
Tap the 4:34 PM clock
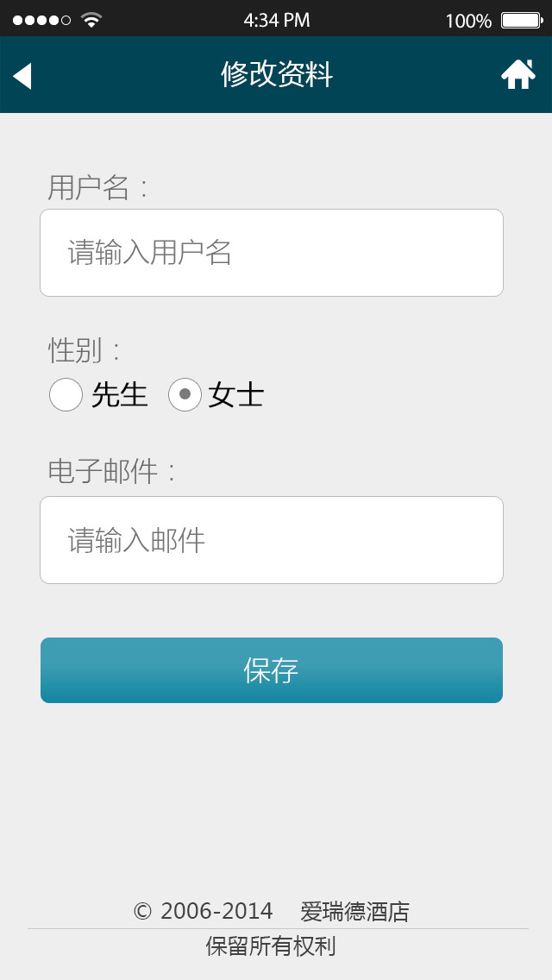(x=277, y=20)
